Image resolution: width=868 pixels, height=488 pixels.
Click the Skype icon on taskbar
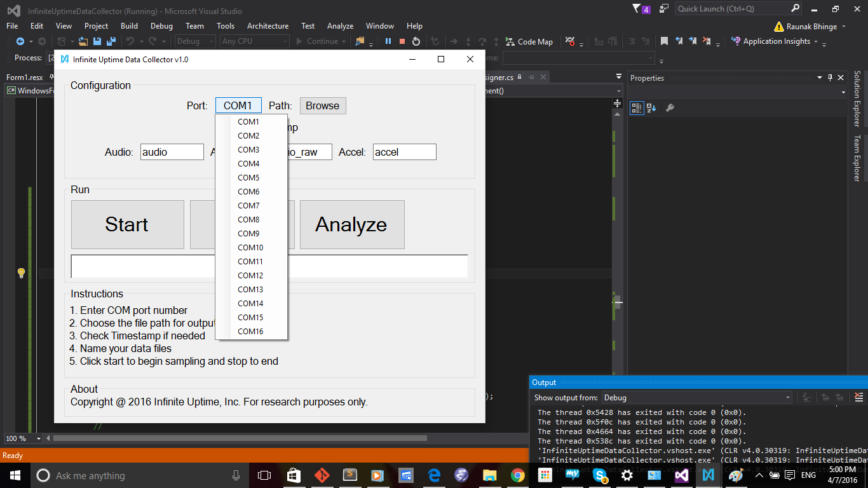point(599,475)
